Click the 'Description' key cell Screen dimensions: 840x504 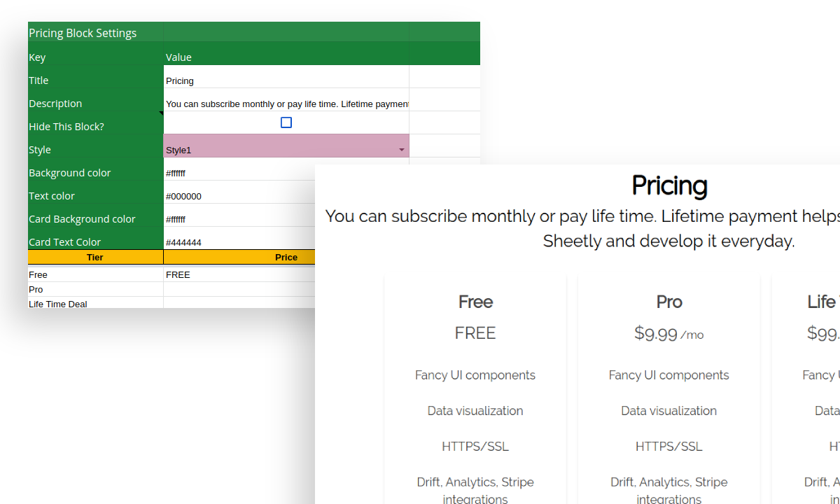tap(96, 100)
